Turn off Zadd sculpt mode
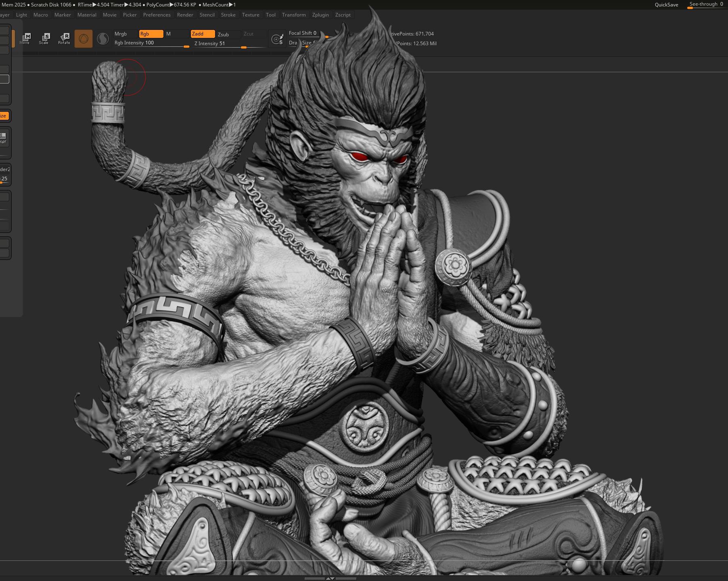The height and width of the screenshot is (581, 728). pyautogui.click(x=202, y=34)
